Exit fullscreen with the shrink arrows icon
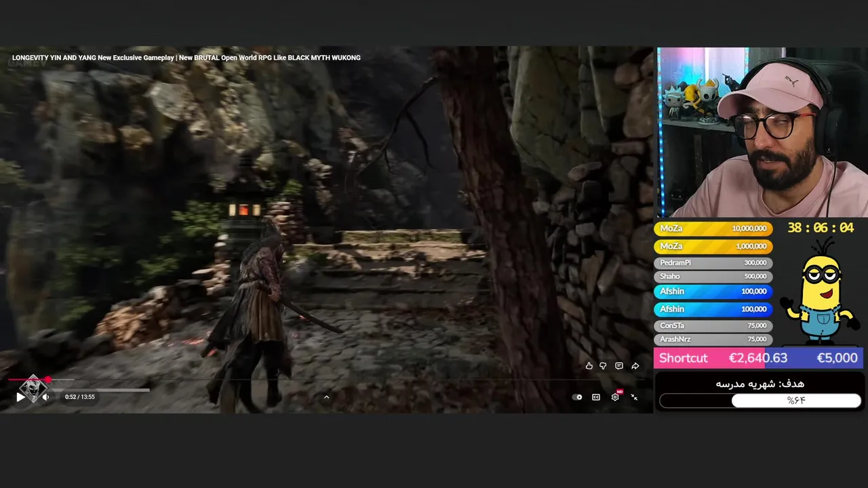The height and width of the screenshot is (488, 868). (634, 397)
